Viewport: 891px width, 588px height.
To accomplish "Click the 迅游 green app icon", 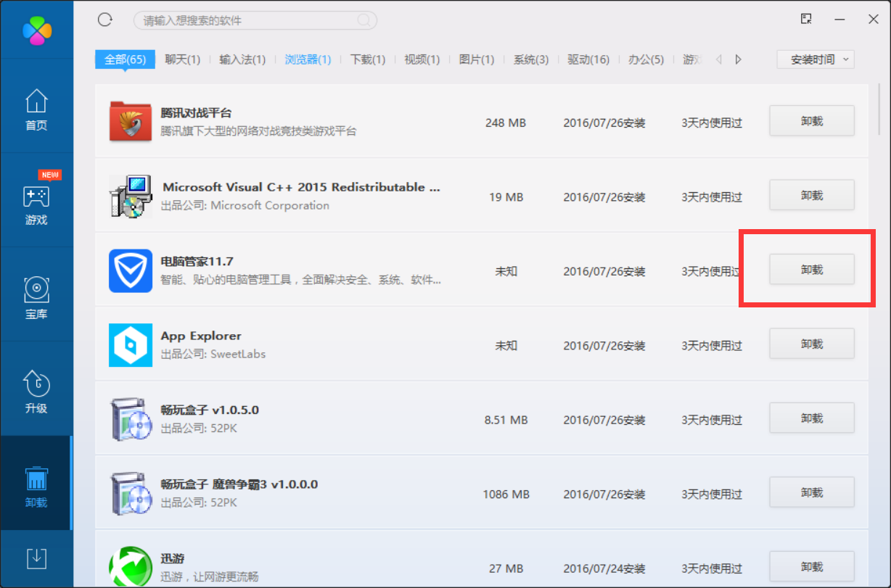I will (131, 566).
